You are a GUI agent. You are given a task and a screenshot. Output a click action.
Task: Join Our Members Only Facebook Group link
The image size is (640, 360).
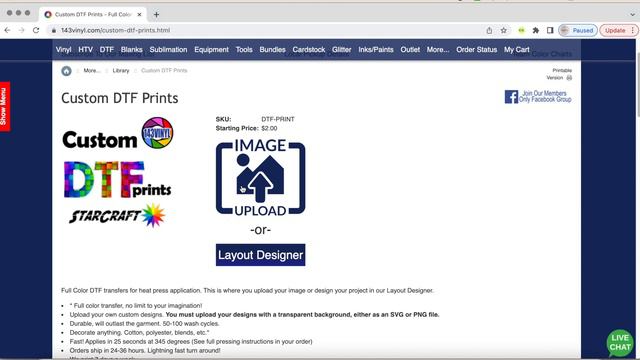tap(545, 96)
